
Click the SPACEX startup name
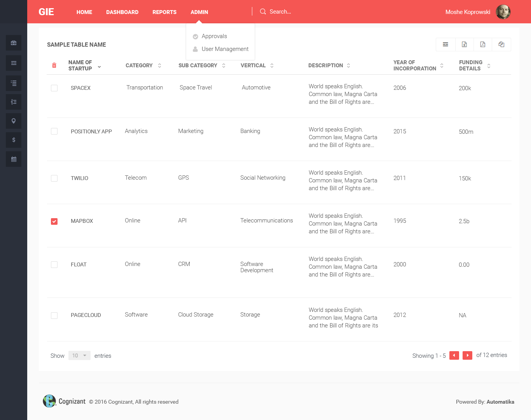tap(80, 88)
